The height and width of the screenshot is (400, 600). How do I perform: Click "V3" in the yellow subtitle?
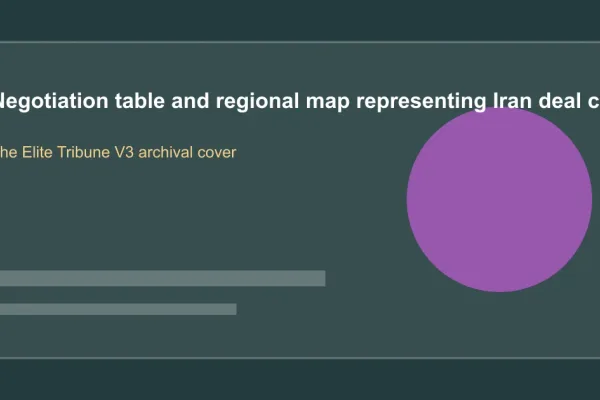(124, 152)
